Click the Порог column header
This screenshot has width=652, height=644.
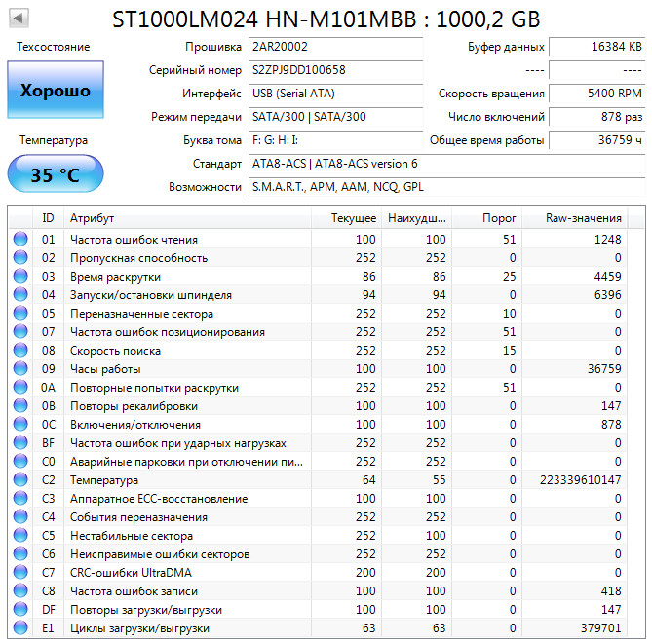[x=486, y=218]
